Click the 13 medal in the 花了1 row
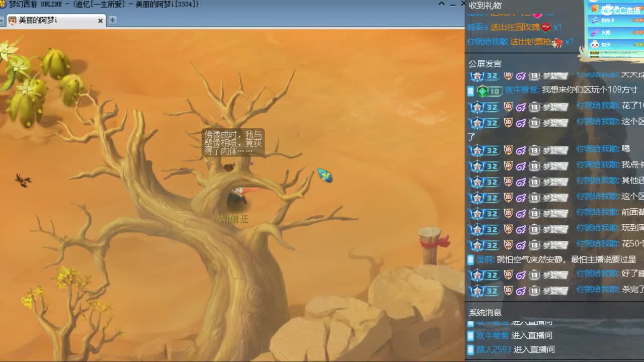The width and height of the screenshot is (644, 362). coord(534,107)
